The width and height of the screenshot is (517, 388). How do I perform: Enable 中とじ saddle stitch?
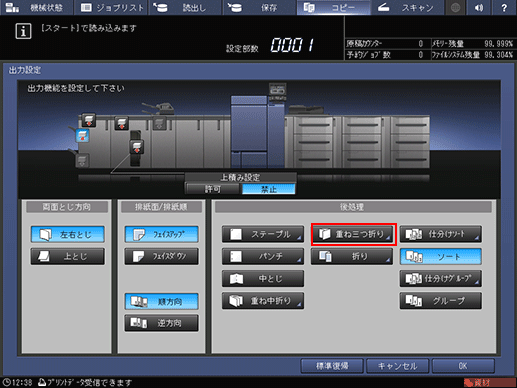tap(263, 278)
